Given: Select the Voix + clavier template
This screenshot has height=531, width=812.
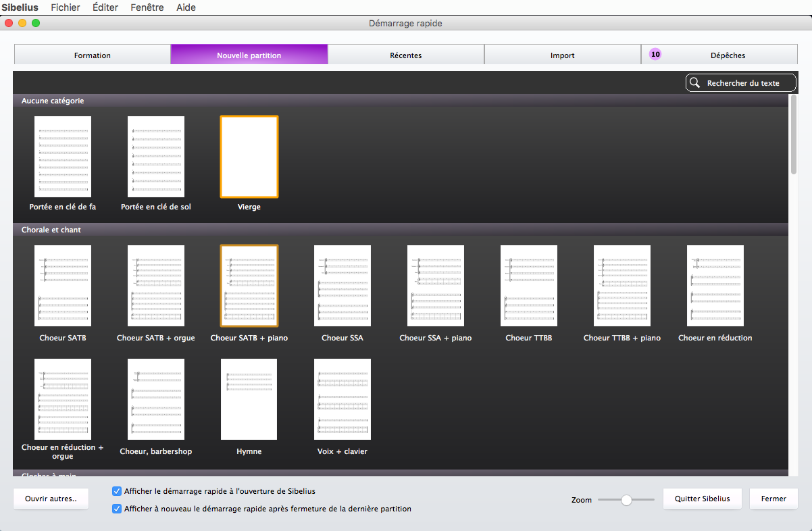Looking at the screenshot, I should (342, 399).
